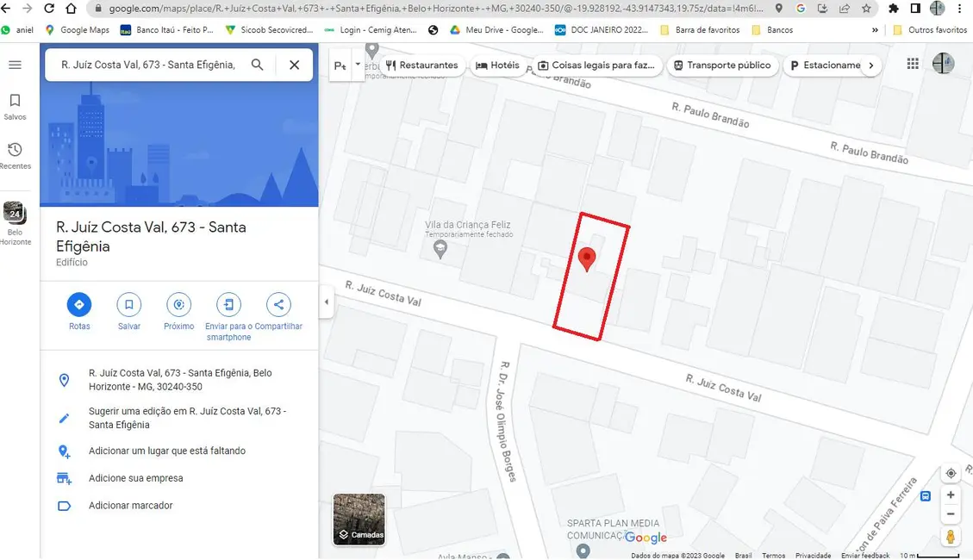This screenshot has width=973, height=560.
Task: Click the Rotas directions icon
Action: pyautogui.click(x=79, y=305)
